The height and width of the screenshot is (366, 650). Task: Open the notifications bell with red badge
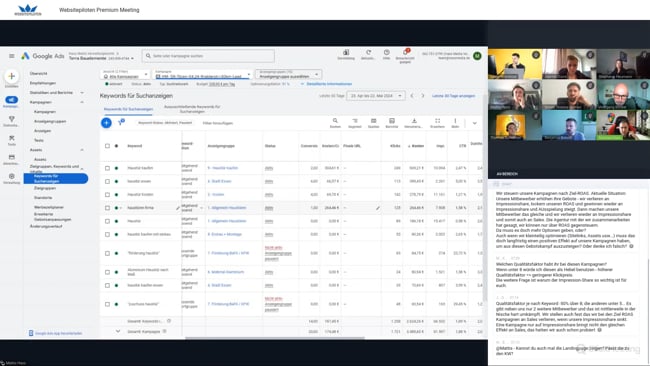[x=405, y=53]
